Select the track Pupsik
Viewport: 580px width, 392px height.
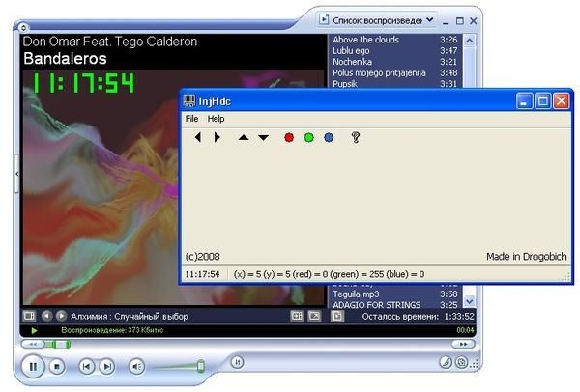click(394, 83)
